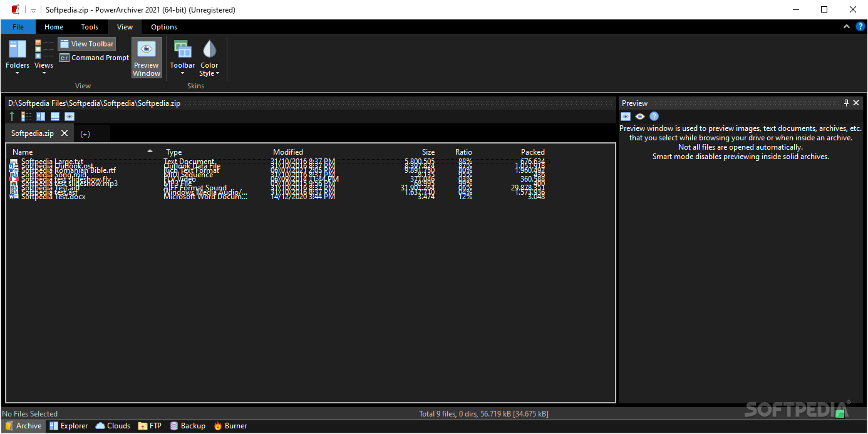Image resolution: width=868 pixels, height=434 pixels.
Task: Click the Clouds cloud icon
Action: point(100,426)
